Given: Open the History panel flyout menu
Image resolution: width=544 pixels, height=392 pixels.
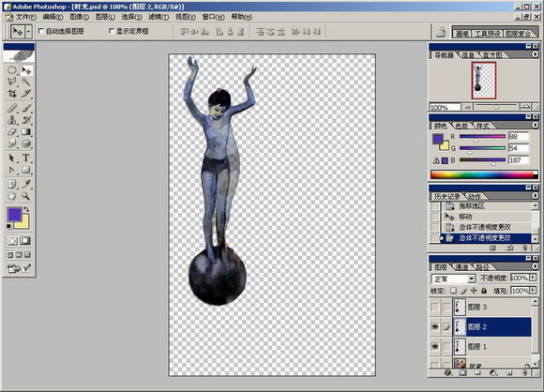Looking at the screenshot, I should (535, 196).
